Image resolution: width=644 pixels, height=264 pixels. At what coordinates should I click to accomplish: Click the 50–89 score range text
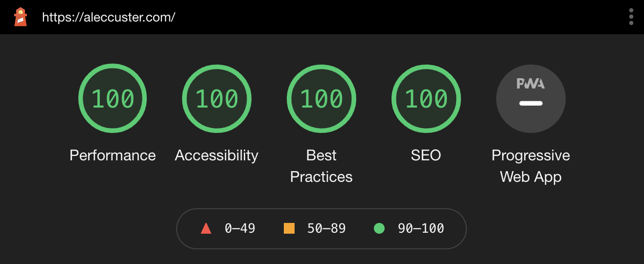[x=326, y=228]
